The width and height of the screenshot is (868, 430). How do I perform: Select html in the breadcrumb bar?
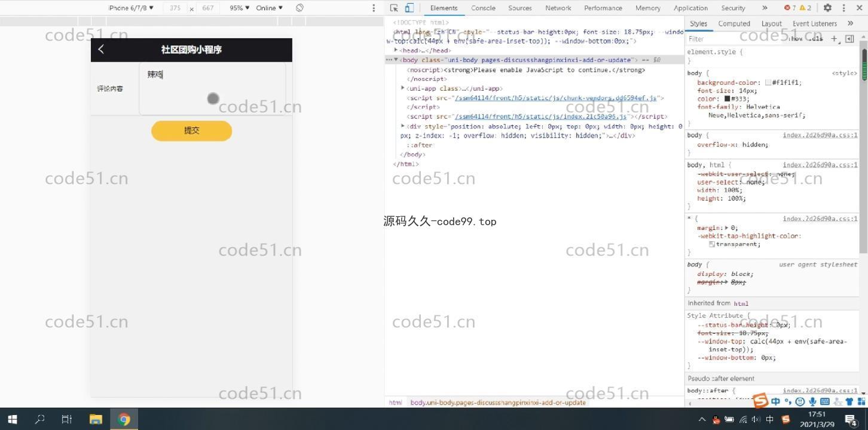click(x=395, y=403)
